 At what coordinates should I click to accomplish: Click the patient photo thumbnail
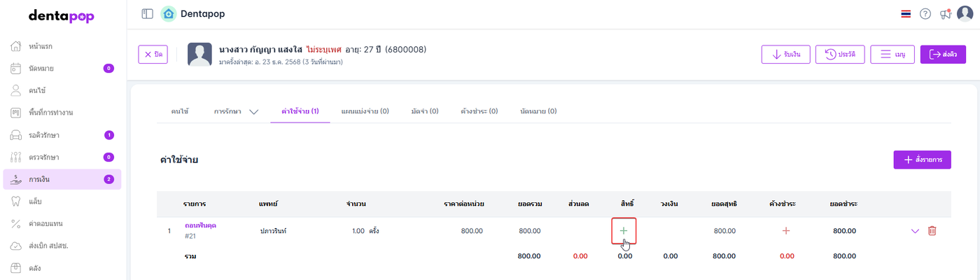point(199,55)
